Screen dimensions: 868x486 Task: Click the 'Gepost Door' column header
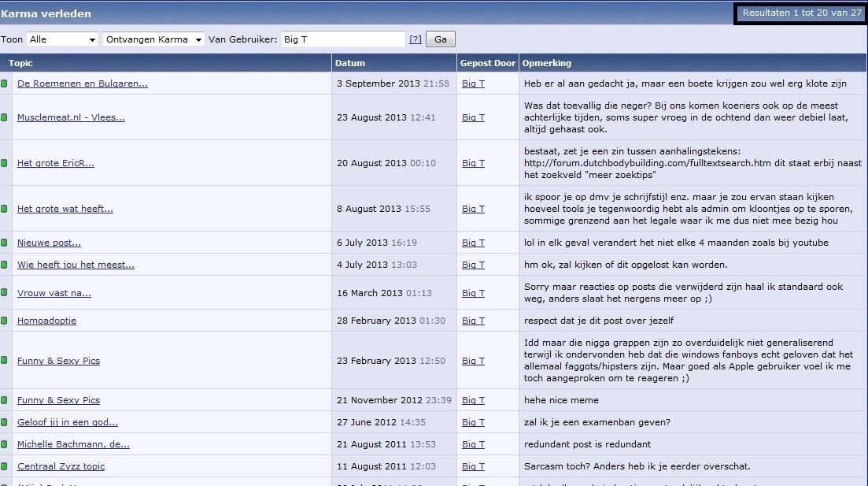(488, 63)
